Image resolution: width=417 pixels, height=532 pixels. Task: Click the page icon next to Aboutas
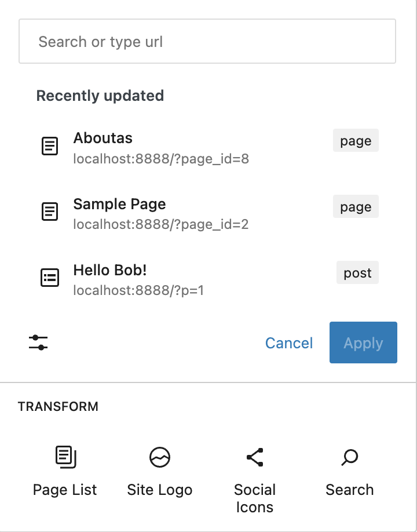pyautogui.click(x=50, y=146)
